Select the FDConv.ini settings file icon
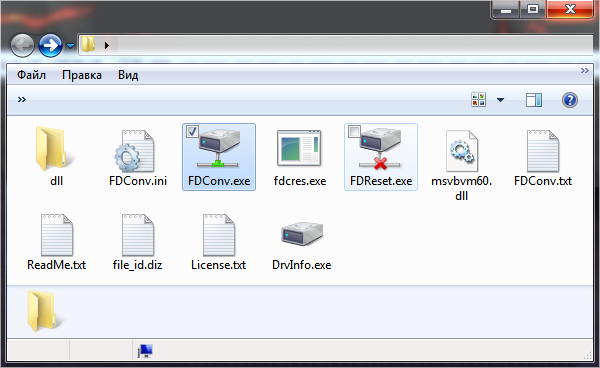This screenshot has height=368, width=600. 135,151
